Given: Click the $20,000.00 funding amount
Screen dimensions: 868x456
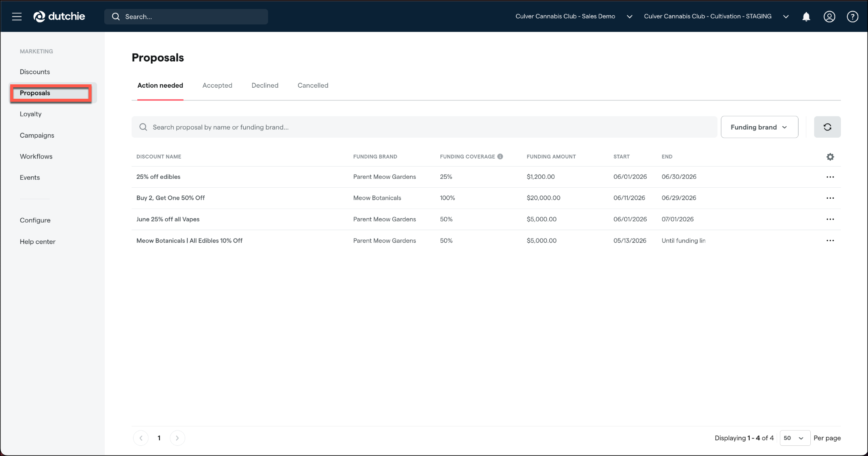Looking at the screenshot, I should 543,198.
